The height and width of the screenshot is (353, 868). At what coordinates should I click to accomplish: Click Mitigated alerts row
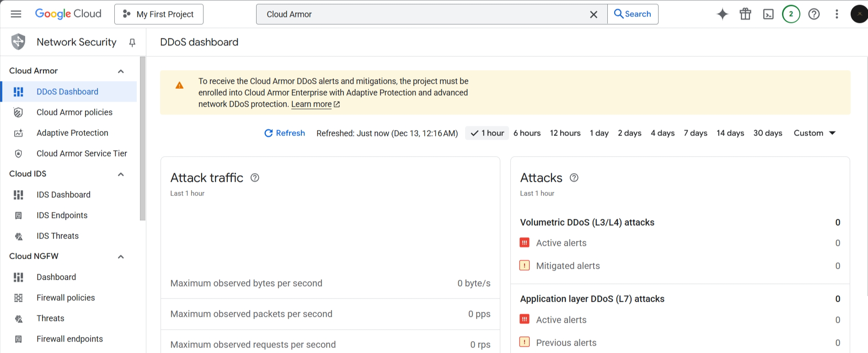[680, 266]
